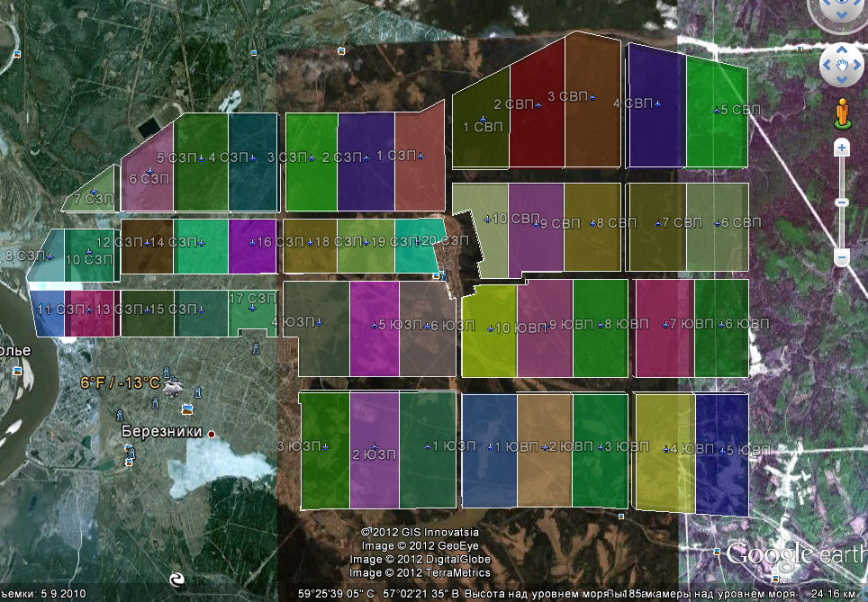Open the weather cloud icon near Березники

tap(176, 386)
